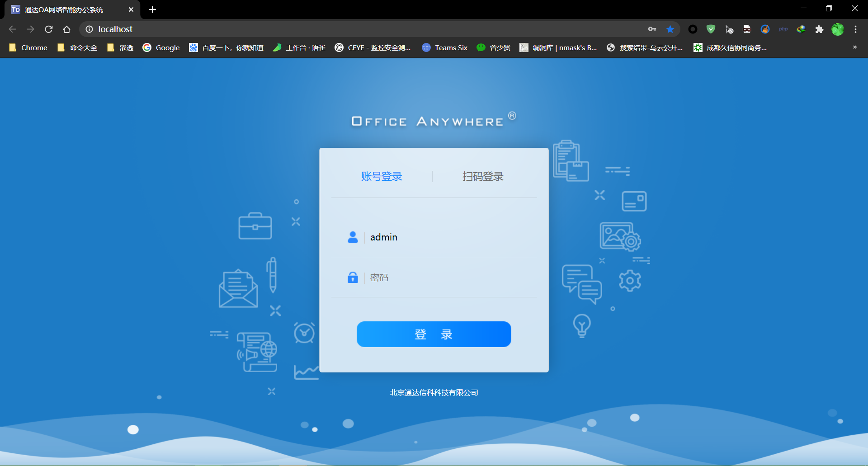Open the 百度一下 bookmark
This screenshot has width=868, height=466.
[x=226, y=47]
